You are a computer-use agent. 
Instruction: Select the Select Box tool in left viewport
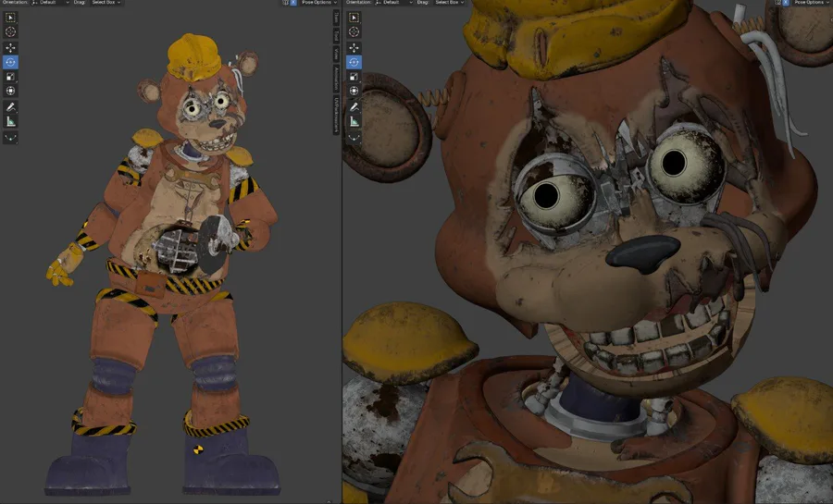[10, 18]
